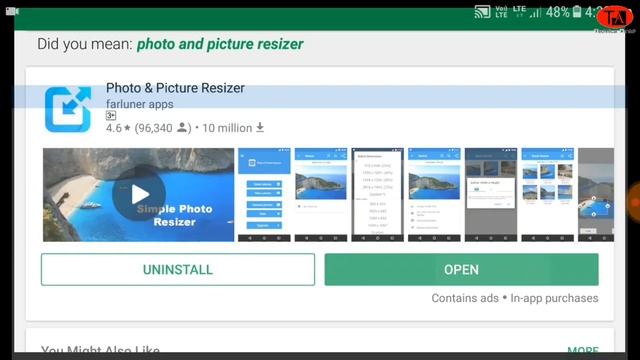
Task: Tap the suggestion 'photo and picture resizer'
Action: point(220,44)
